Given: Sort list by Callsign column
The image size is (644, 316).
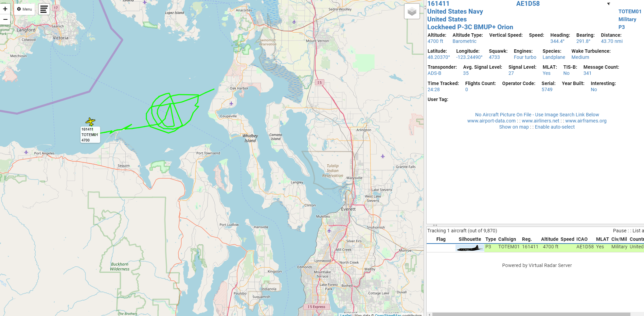Looking at the screenshot, I should click(x=507, y=239).
